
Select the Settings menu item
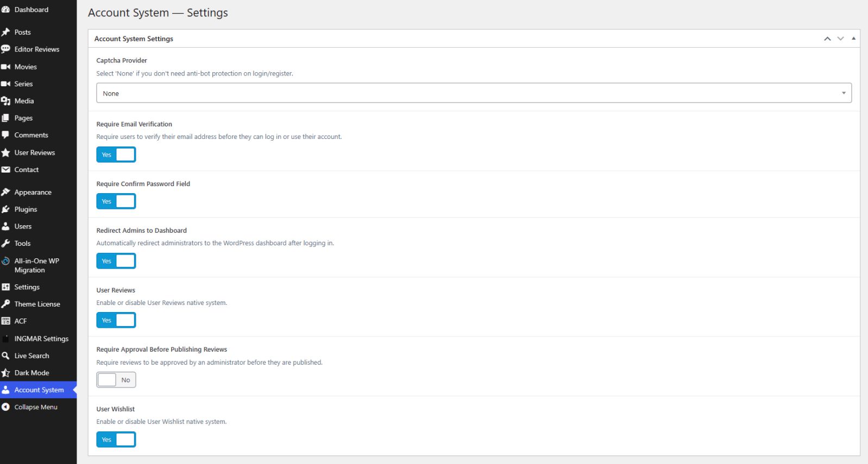click(x=27, y=287)
